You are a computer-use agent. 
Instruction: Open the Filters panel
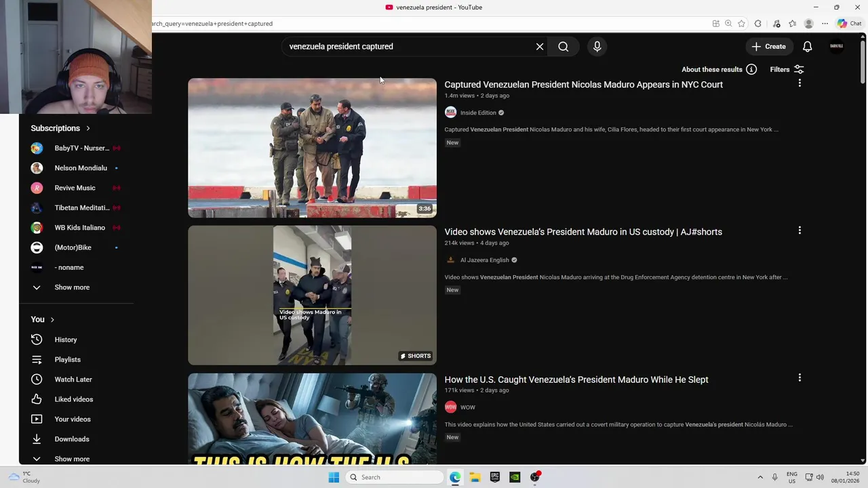(x=787, y=69)
